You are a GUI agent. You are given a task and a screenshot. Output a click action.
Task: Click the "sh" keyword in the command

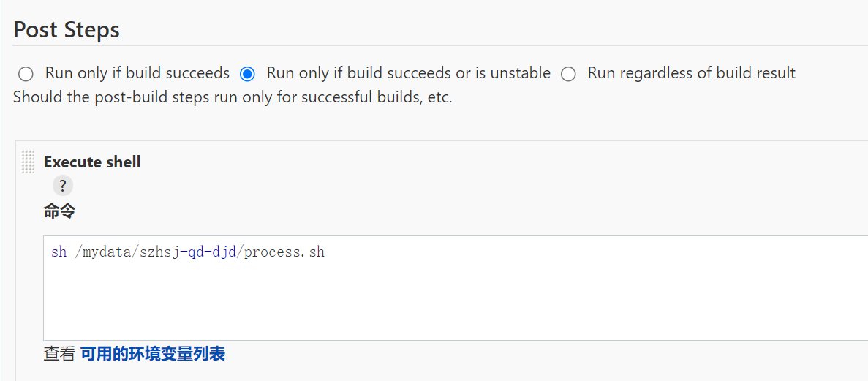click(x=59, y=252)
